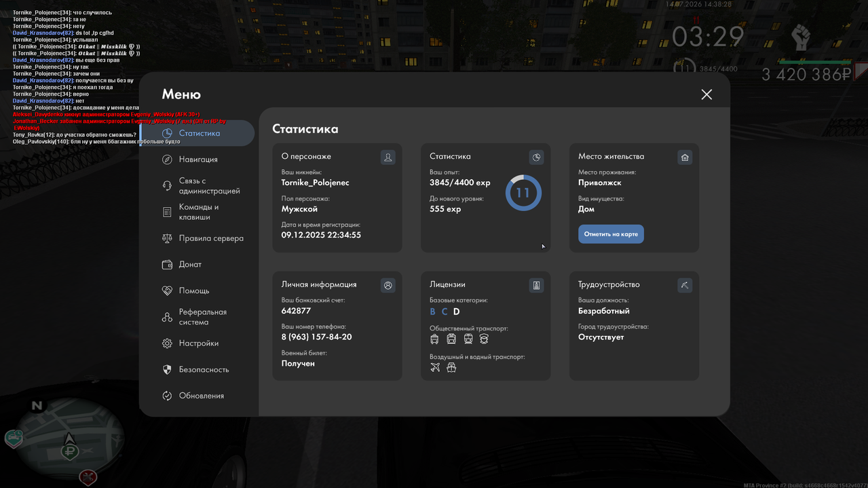Click the category B license letter
868x488 pixels.
(x=433, y=312)
